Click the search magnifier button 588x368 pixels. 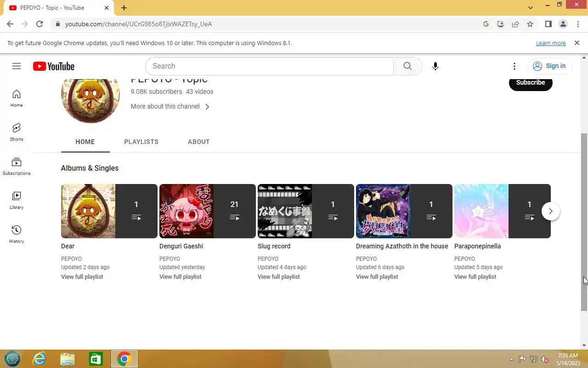407,66
